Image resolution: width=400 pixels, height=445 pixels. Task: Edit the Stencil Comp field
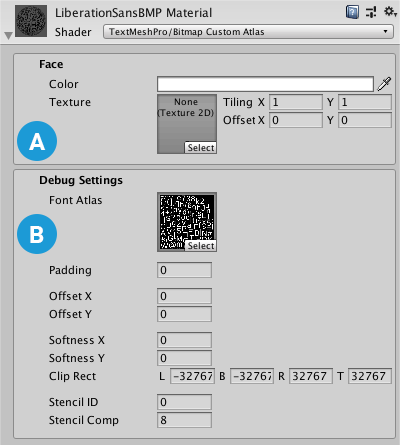[184, 420]
